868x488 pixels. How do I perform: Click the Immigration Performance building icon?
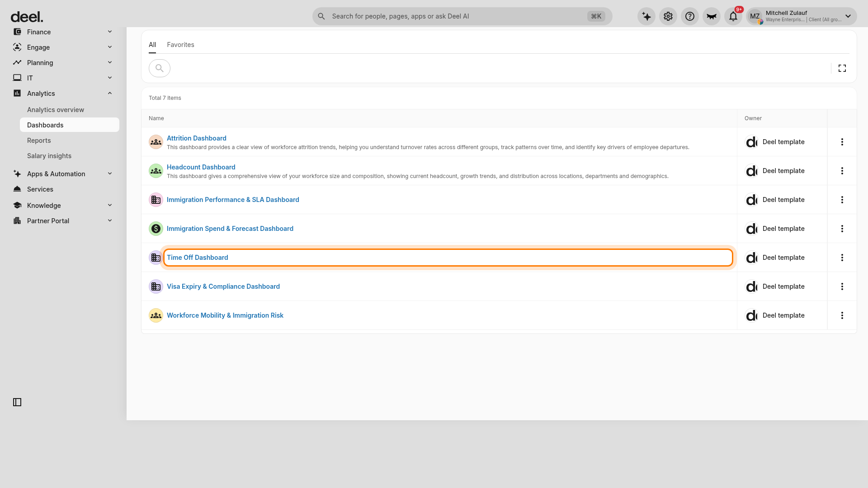[x=156, y=200]
